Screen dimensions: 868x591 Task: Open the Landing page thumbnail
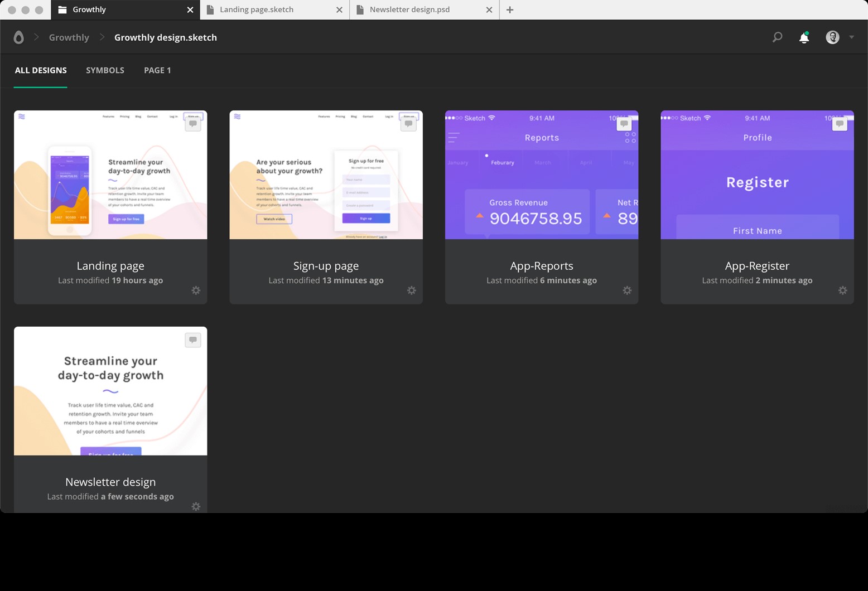tap(110, 175)
